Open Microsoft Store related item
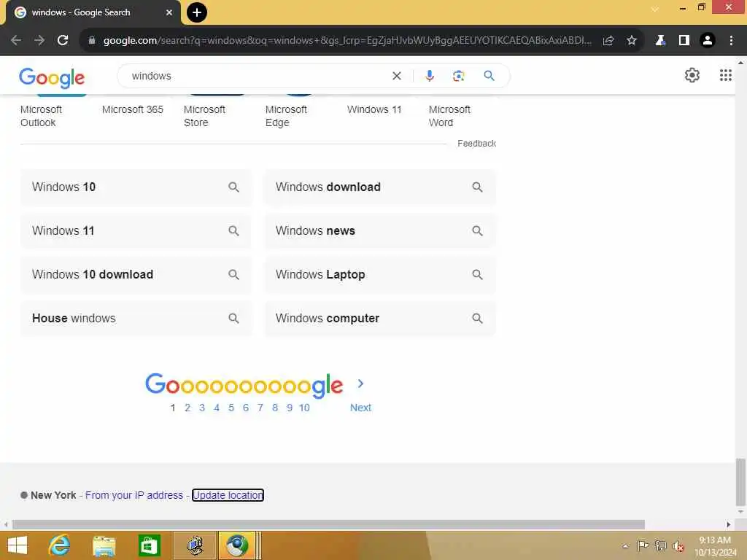The height and width of the screenshot is (560, 747). pos(204,116)
